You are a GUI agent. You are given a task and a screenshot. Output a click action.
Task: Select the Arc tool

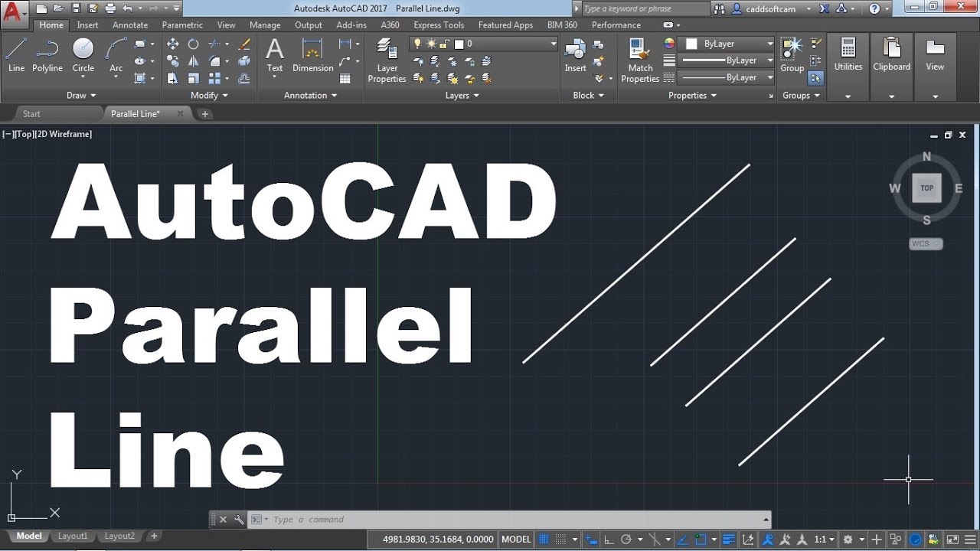116,55
